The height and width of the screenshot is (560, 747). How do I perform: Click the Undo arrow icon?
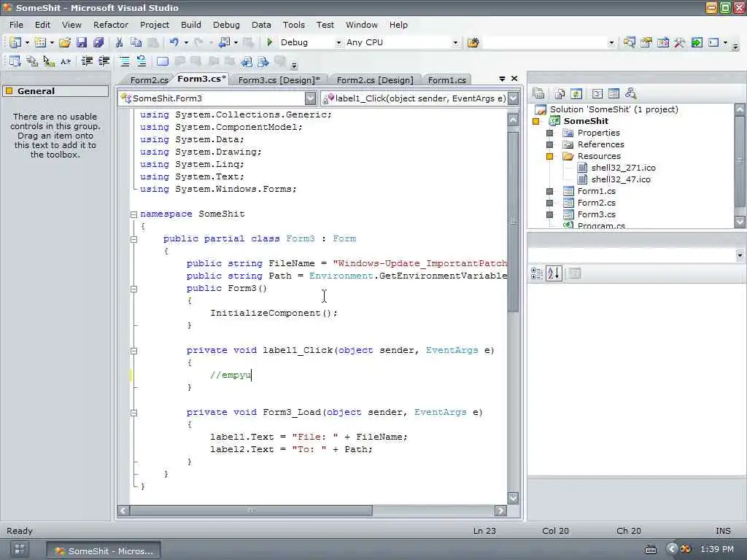pos(174,42)
